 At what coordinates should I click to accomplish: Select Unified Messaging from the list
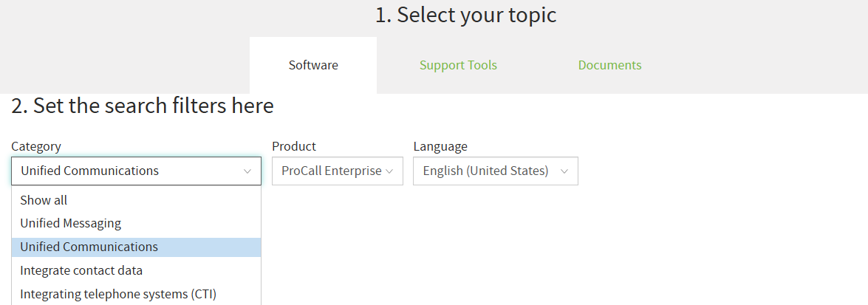click(136, 224)
